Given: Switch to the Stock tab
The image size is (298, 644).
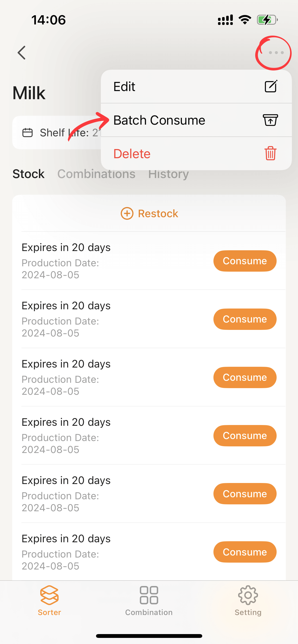Looking at the screenshot, I should click(x=29, y=174).
